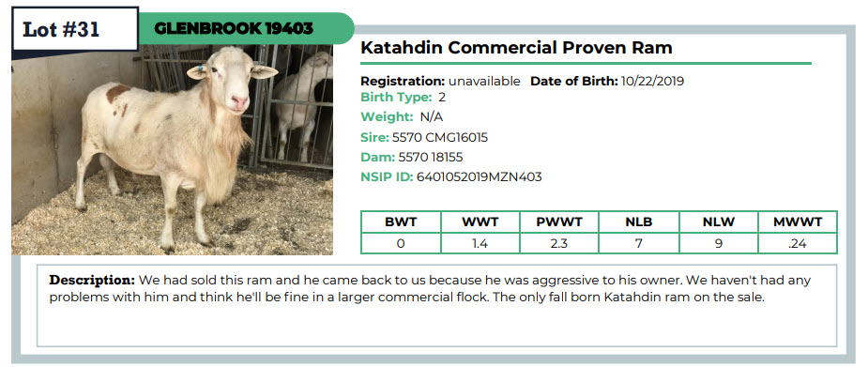Click the MWWT value cell .24
Viewport: 868px width, 367px height.
797,243
